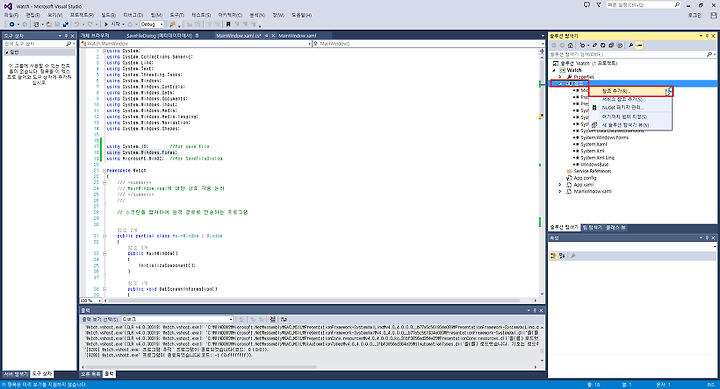Open the 도구(T) menu

click(x=177, y=15)
